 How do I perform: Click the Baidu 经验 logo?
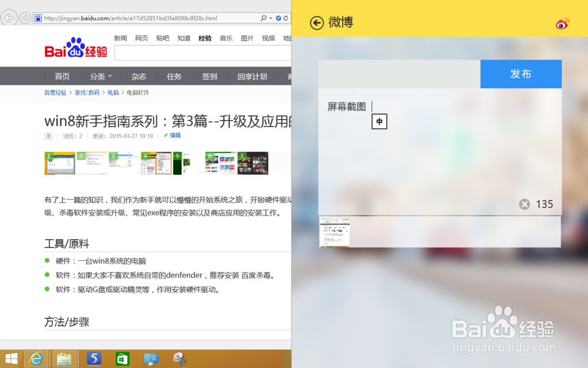pyautogui.click(x=76, y=48)
